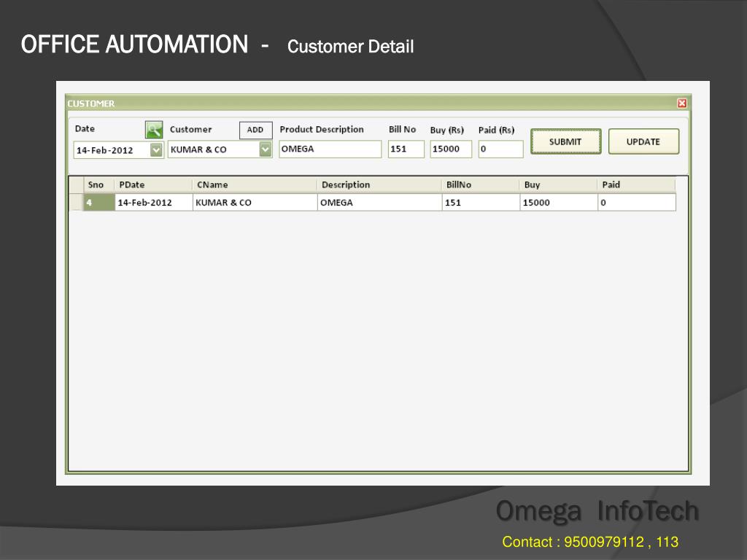Select the Bill No input field

(406, 149)
